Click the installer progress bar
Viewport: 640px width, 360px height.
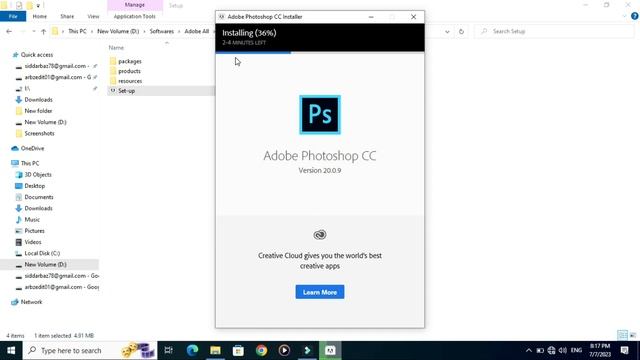tap(320, 52)
